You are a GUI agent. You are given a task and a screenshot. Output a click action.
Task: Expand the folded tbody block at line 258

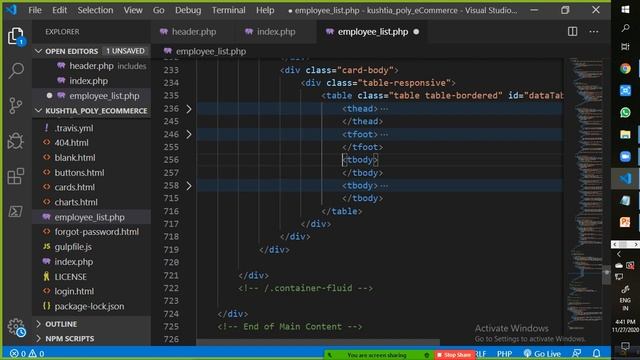tap(189, 186)
